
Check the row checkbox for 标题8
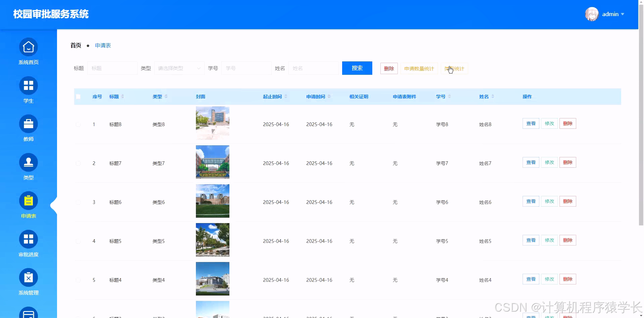point(78,124)
